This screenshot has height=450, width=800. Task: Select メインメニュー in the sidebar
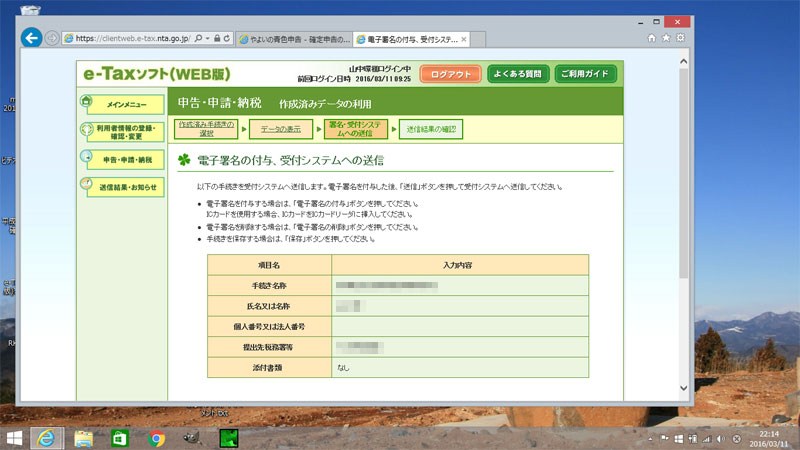pos(122,103)
